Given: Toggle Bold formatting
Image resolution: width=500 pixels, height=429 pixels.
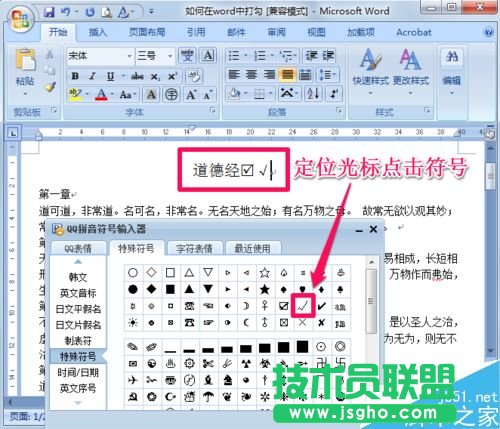Looking at the screenshot, I should pyautogui.click(x=75, y=76).
